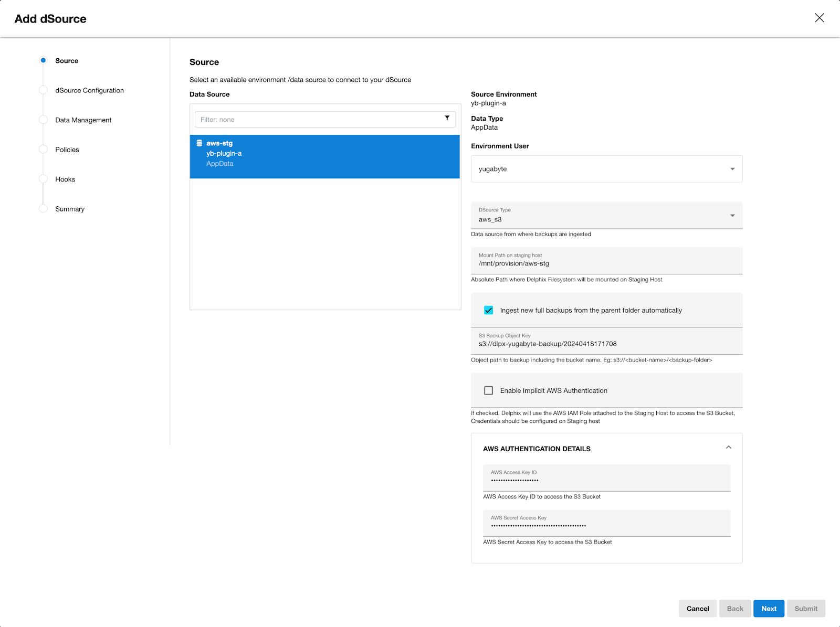Click the Next button
This screenshot has height=627, width=840.
click(769, 609)
